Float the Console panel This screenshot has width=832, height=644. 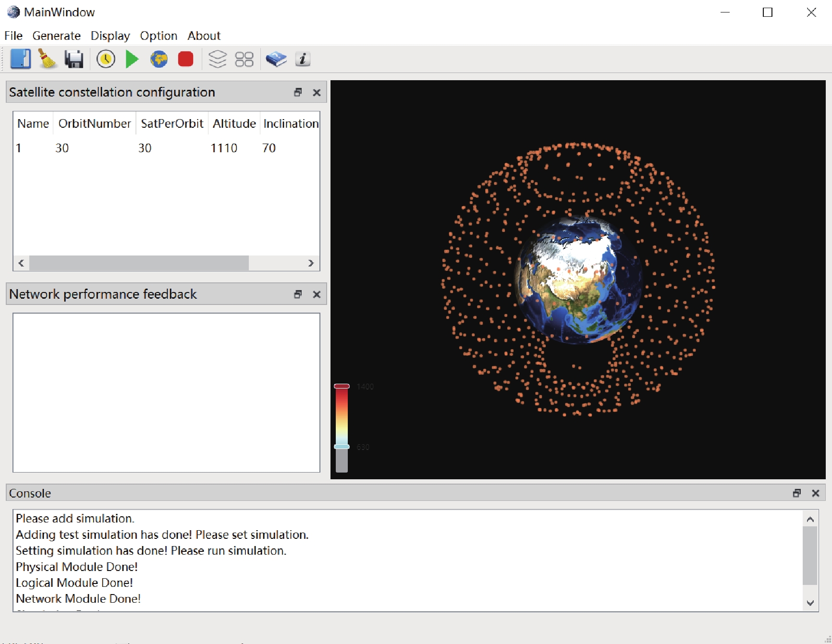pyautogui.click(x=797, y=493)
